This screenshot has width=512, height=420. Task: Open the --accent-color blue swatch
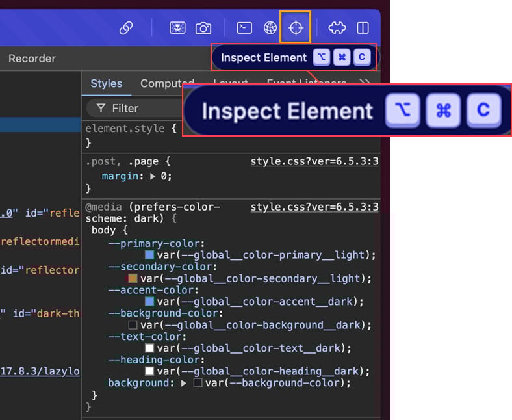click(149, 302)
